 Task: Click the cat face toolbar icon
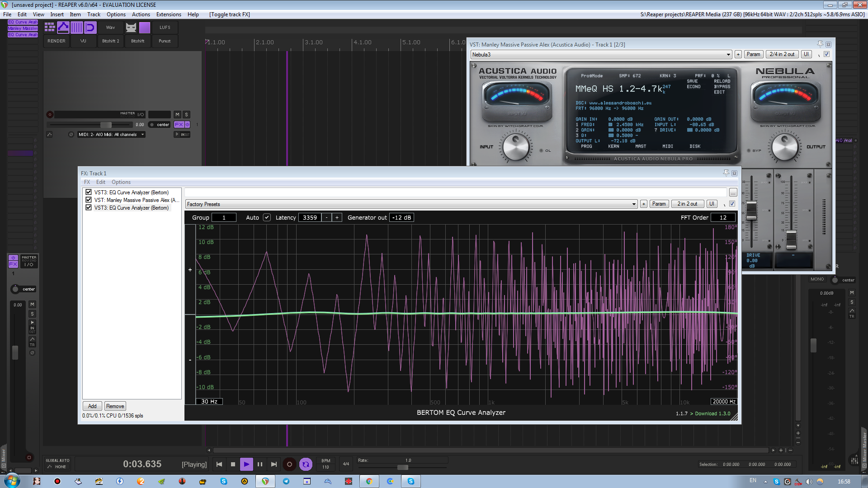(x=131, y=28)
